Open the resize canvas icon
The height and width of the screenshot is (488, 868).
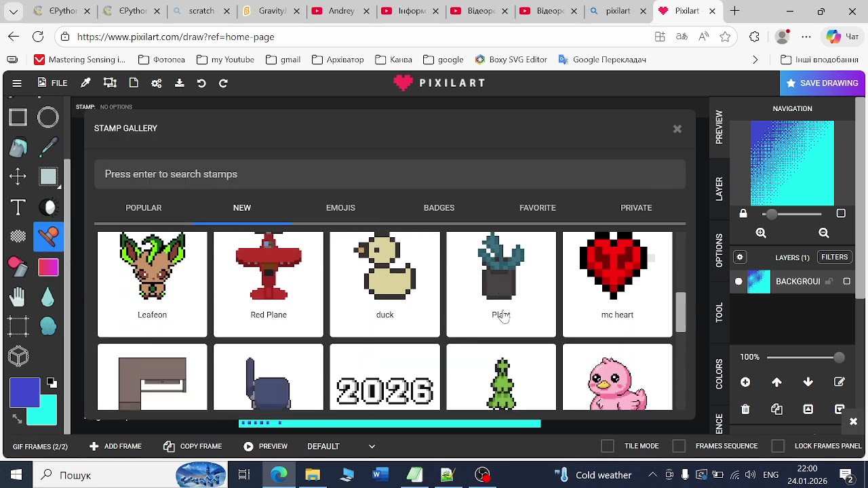pos(110,83)
